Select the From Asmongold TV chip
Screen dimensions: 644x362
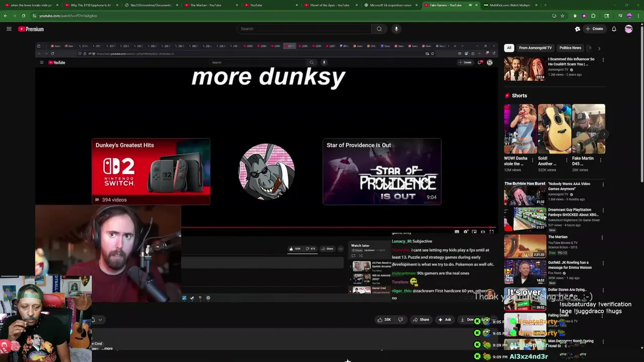tap(535, 48)
